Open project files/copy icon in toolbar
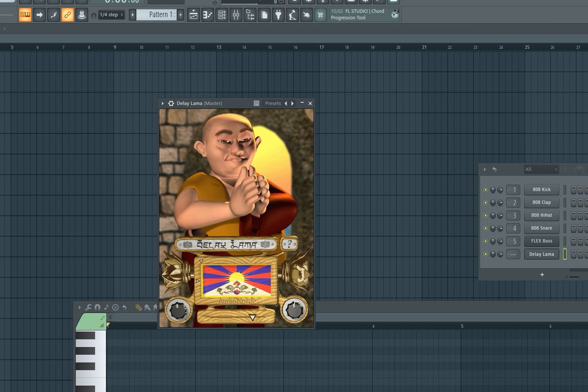588x392 pixels. coord(265,15)
